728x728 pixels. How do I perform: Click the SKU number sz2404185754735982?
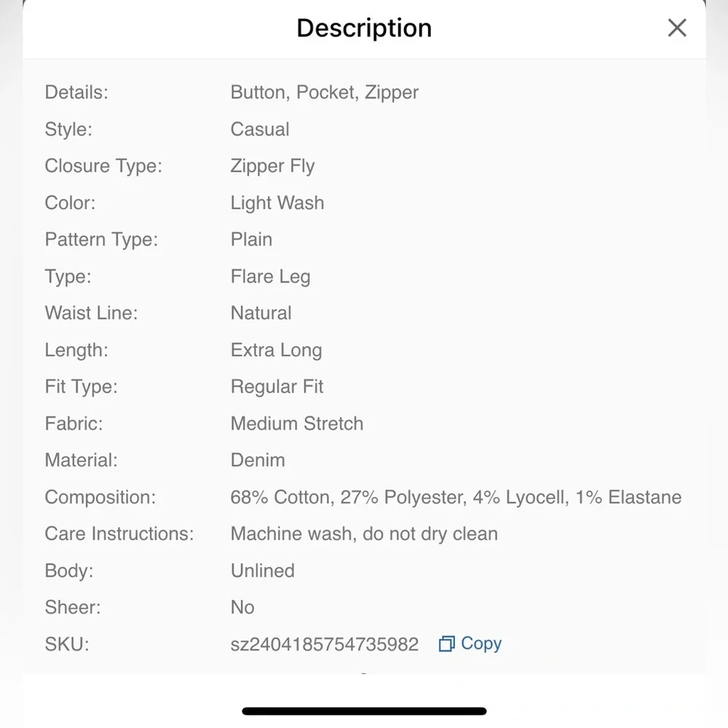(325, 644)
